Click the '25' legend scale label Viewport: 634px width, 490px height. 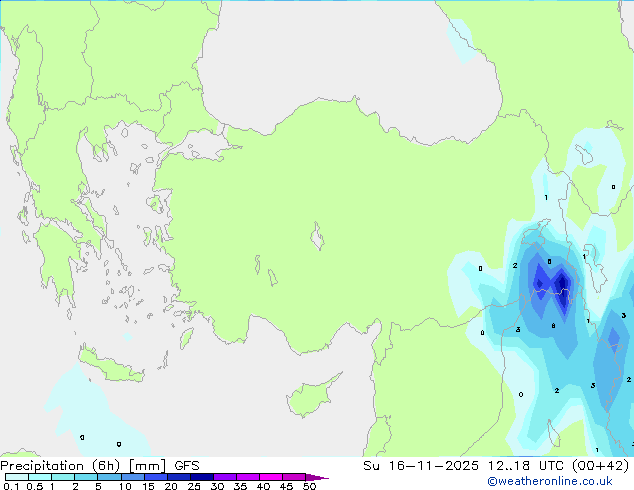click(x=194, y=486)
